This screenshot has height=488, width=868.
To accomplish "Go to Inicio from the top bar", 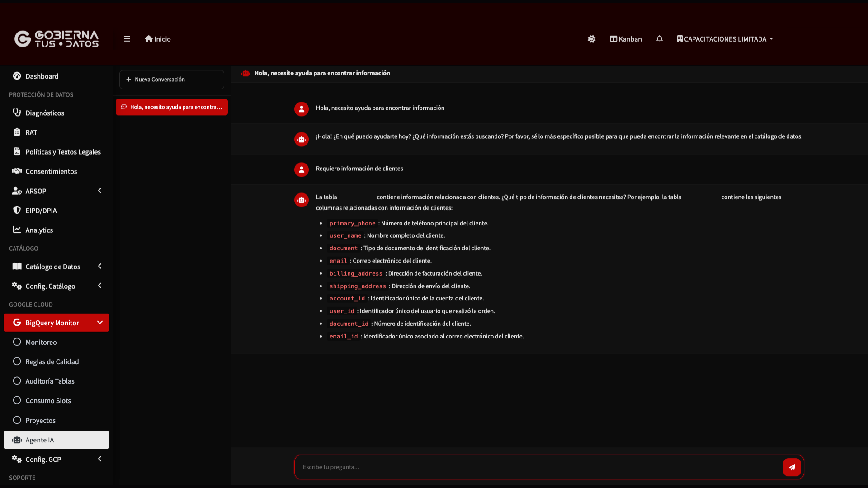I will 157,39.
